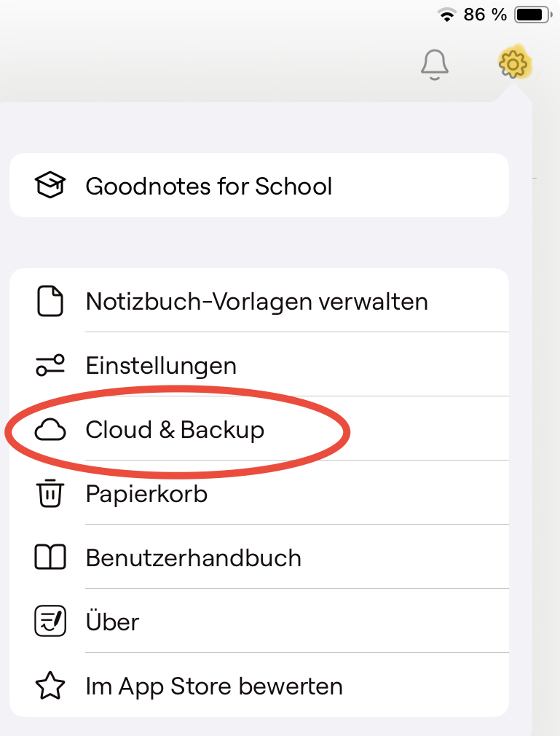This screenshot has height=736, width=560.
Task: Click the cloud icon
Action: coord(50,430)
